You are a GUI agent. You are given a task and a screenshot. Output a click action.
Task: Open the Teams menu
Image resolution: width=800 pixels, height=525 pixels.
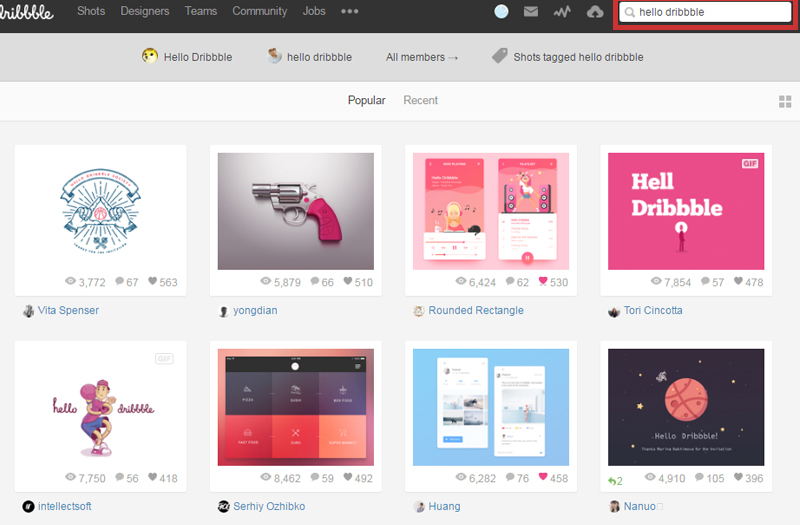201,11
